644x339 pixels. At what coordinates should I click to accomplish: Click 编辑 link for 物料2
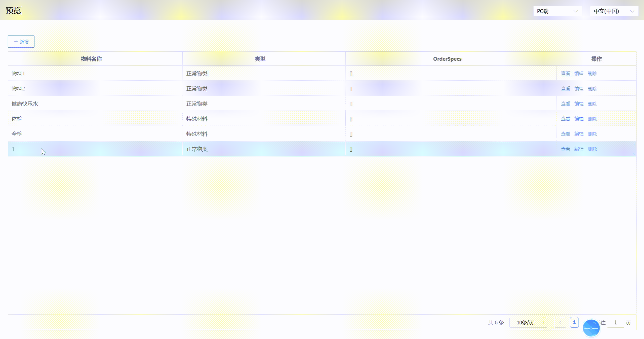(579, 88)
